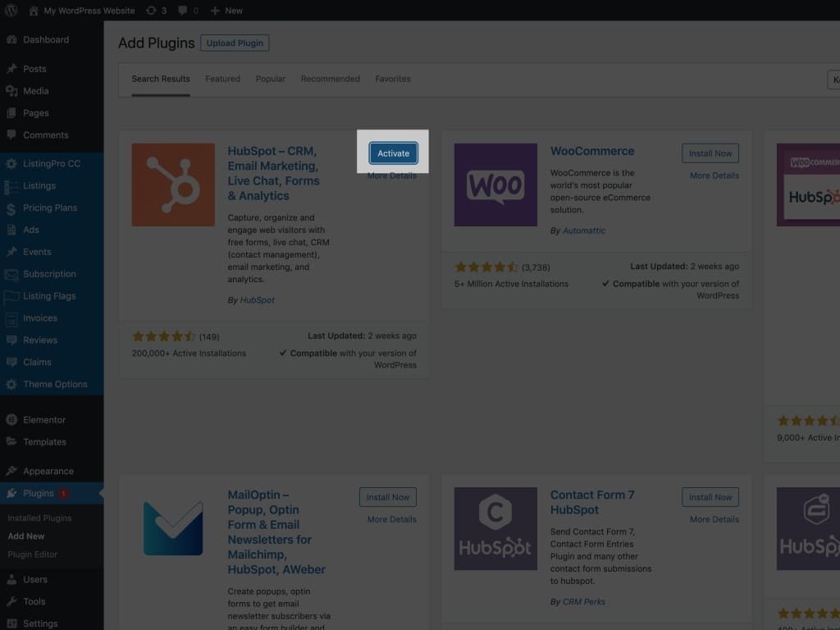Open More Details for MailOptin
Screen dimensions: 840x630
pyautogui.click(x=392, y=519)
